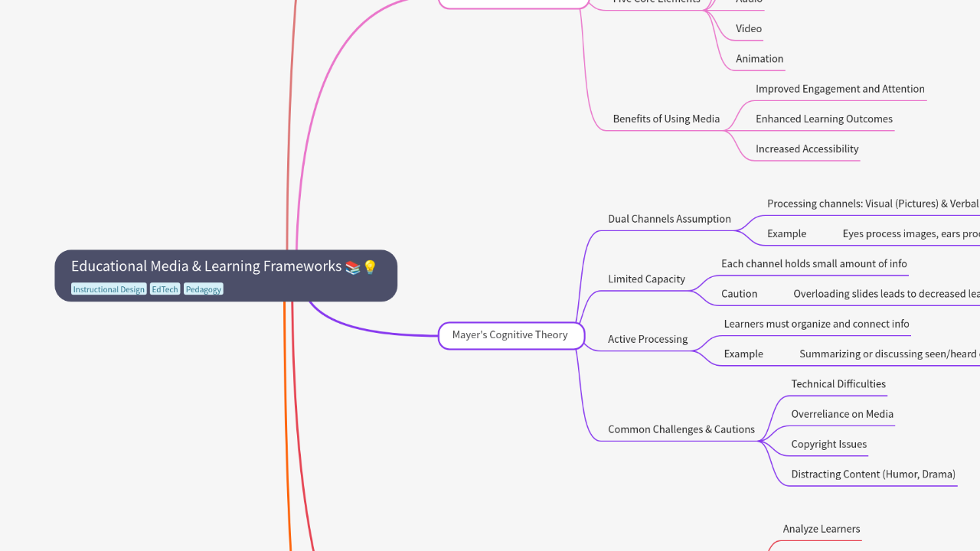Click 'Distracting Content (Humor, Drama)' node
Screen dimensions: 980x551
pos(873,474)
